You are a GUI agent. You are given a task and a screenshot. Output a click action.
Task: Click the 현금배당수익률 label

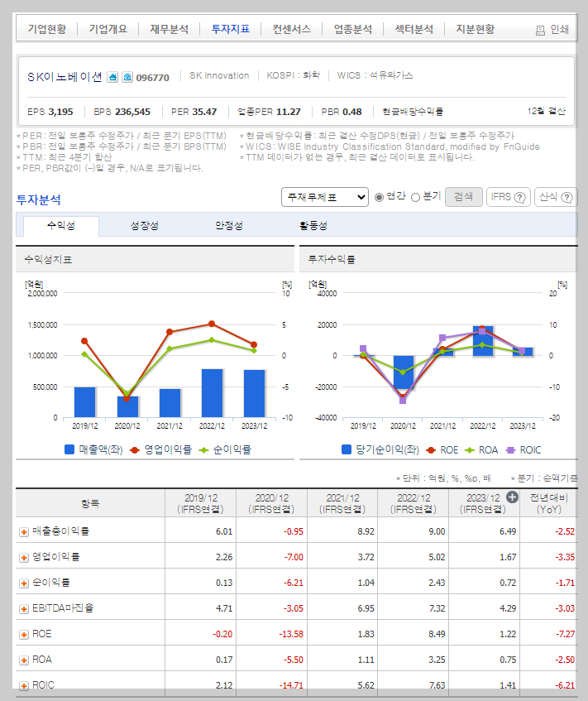point(413,112)
